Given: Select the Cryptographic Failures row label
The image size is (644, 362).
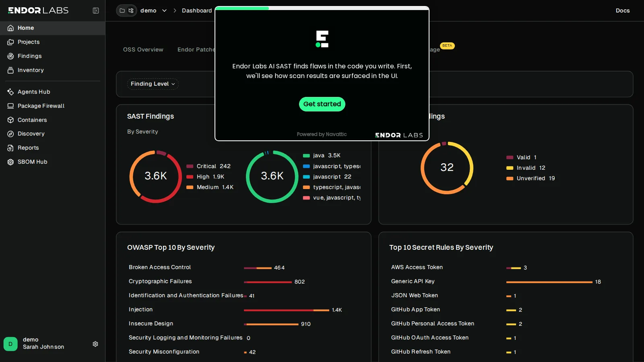Looking at the screenshot, I should [x=160, y=282].
